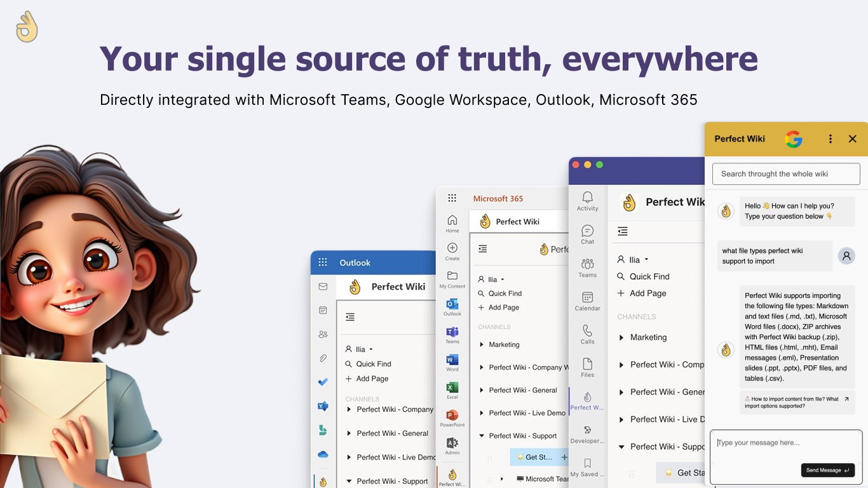Open the three-dot menu in Perfect Wiki chat panel
868x488 pixels.
pyautogui.click(x=831, y=139)
